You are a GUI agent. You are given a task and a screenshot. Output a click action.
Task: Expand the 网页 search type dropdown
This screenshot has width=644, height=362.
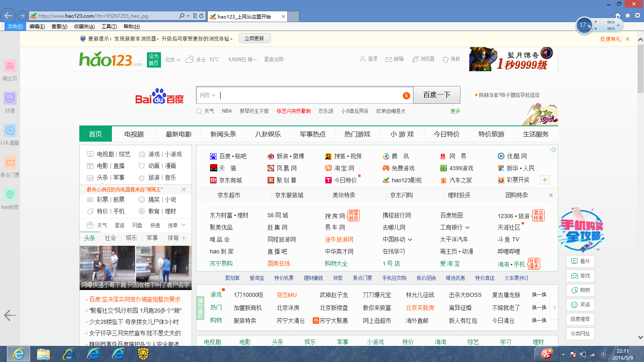(208, 95)
